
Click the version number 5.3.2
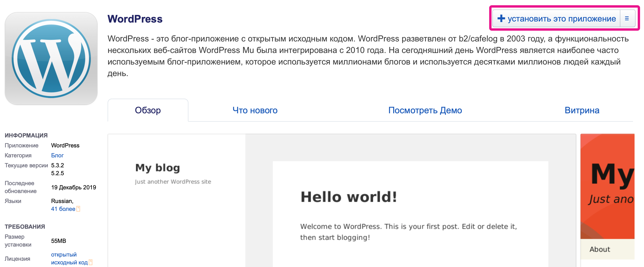click(x=57, y=165)
